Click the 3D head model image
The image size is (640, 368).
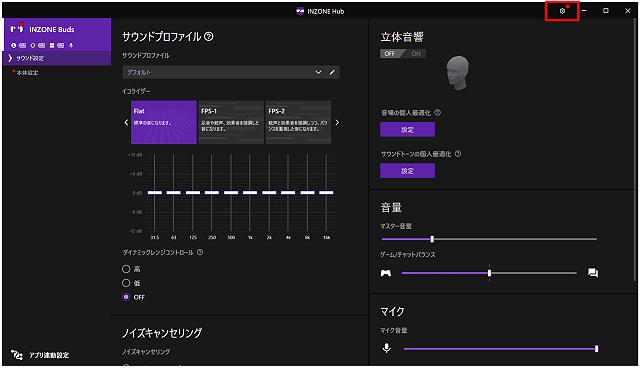pyautogui.click(x=458, y=73)
